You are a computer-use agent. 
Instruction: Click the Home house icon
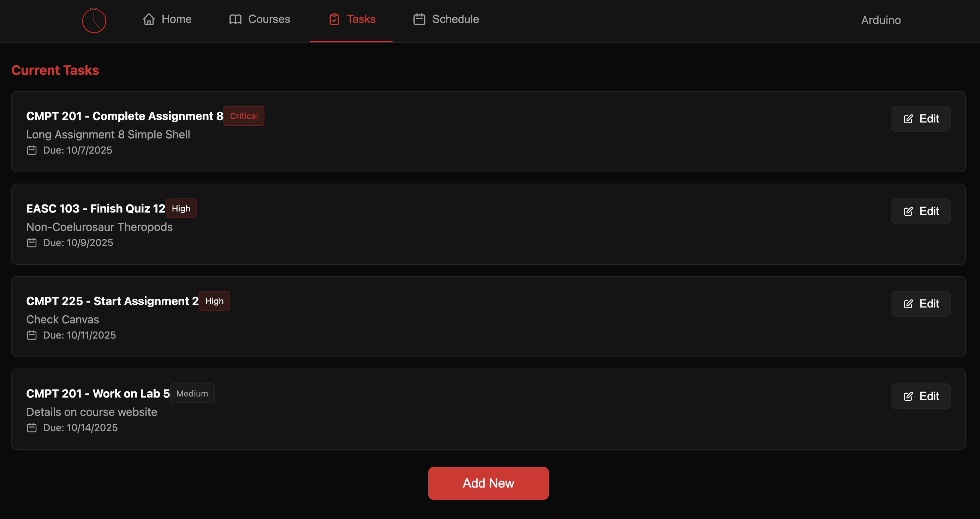tap(149, 19)
